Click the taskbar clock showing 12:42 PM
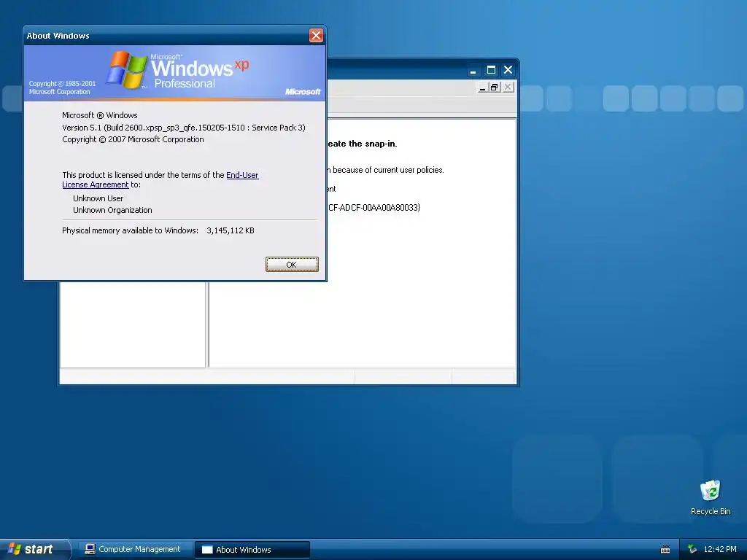Image resolution: width=747 pixels, height=560 pixels. point(720,549)
